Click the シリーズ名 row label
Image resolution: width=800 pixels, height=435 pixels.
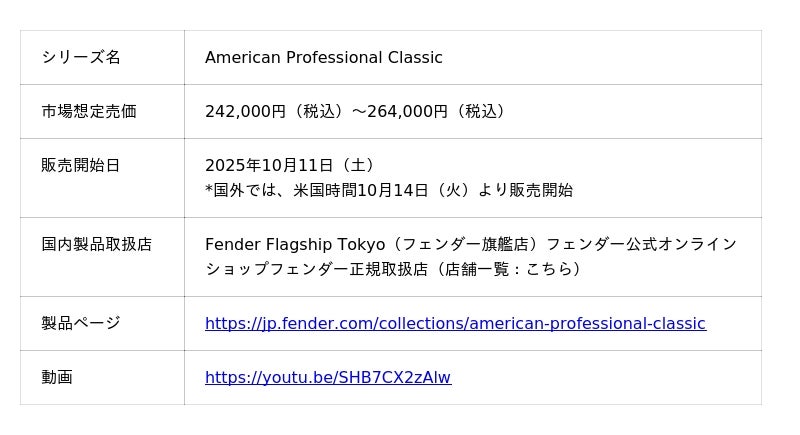click(81, 57)
